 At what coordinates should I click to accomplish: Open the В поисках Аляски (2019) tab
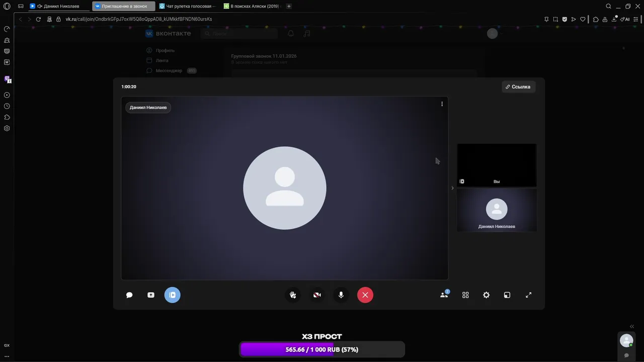(252, 6)
